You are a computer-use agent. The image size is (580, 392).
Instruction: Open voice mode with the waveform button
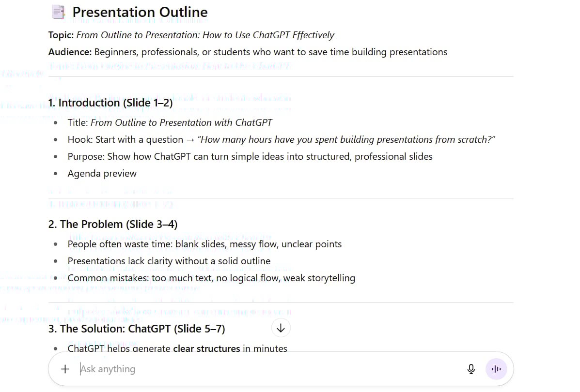point(496,369)
